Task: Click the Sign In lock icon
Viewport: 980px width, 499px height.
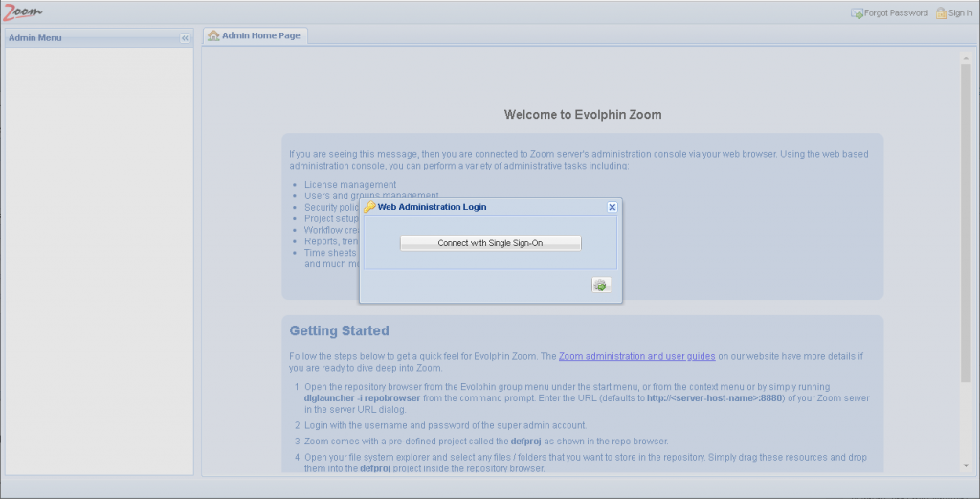Action: (x=941, y=13)
